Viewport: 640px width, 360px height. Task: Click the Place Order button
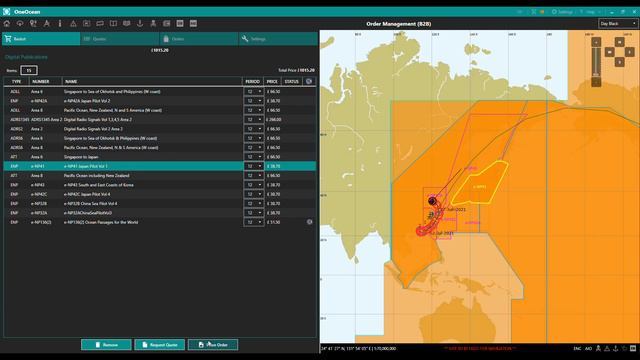pos(213,345)
